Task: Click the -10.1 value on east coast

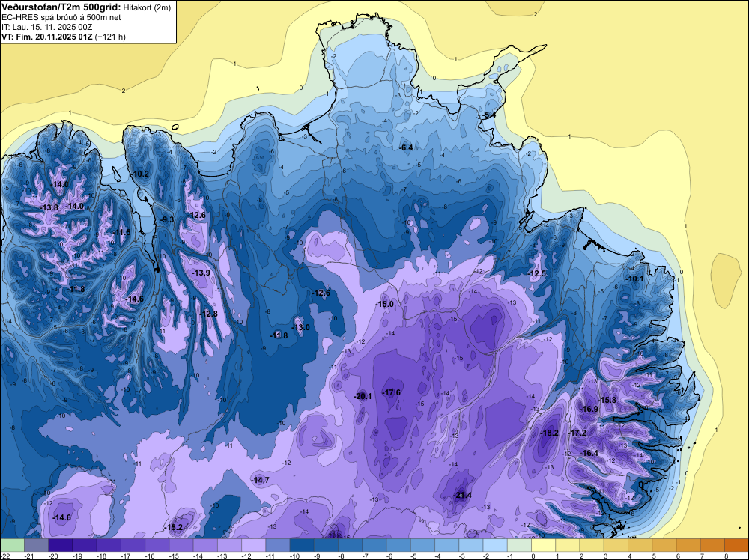Action: tap(634, 279)
